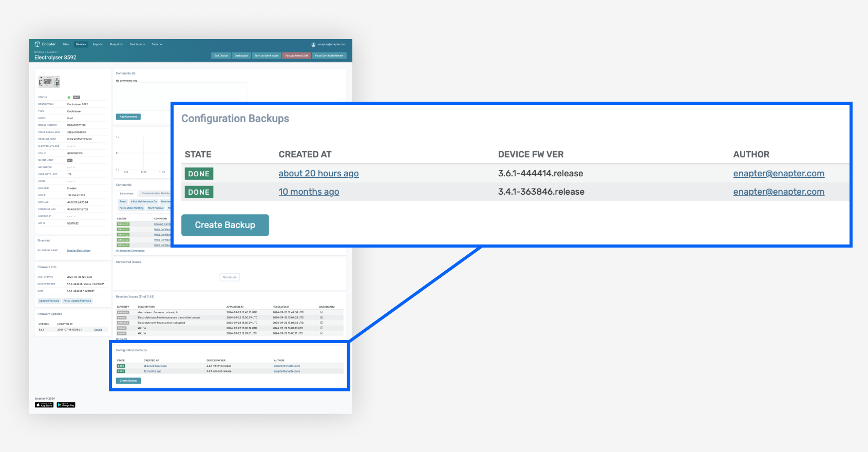This screenshot has height=452, width=868.
Task: Click DEVICES breadcrumb link above device title
Action: [x=39, y=52]
